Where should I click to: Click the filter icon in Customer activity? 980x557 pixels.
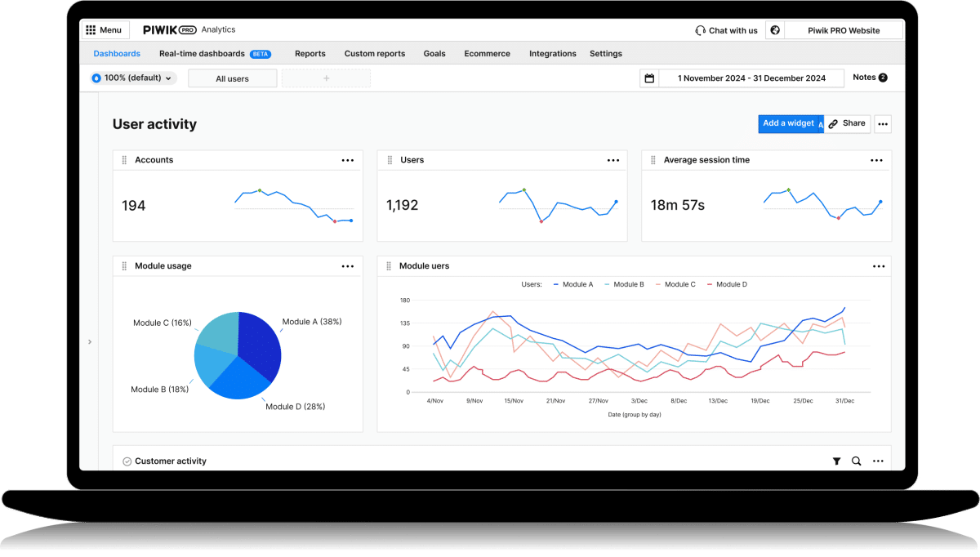pyautogui.click(x=836, y=461)
